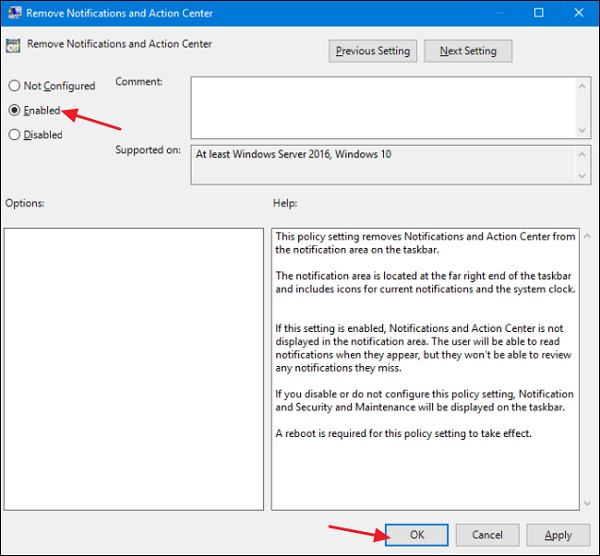Go to the Previous Setting
This screenshot has width=600, height=556.
click(373, 51)
